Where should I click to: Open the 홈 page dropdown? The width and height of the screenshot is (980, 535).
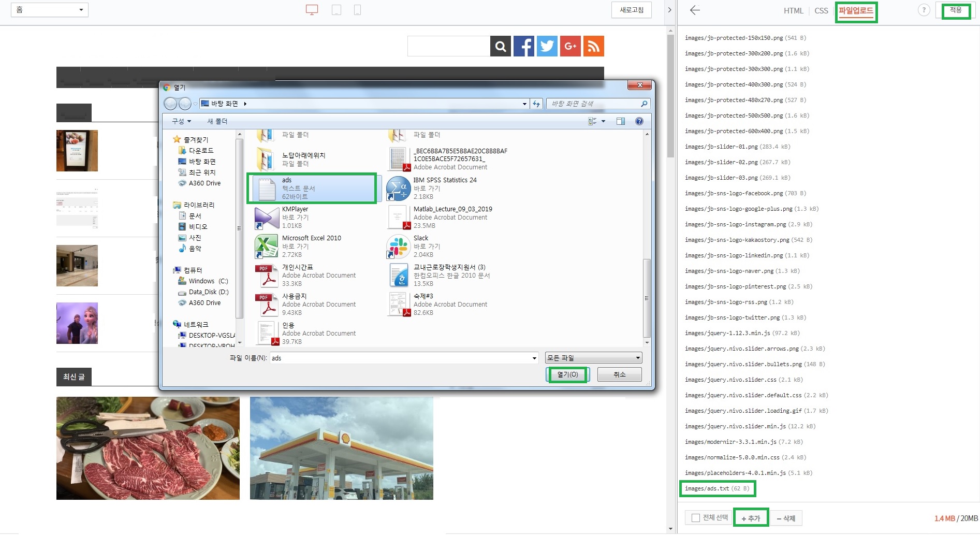(50, 10)
